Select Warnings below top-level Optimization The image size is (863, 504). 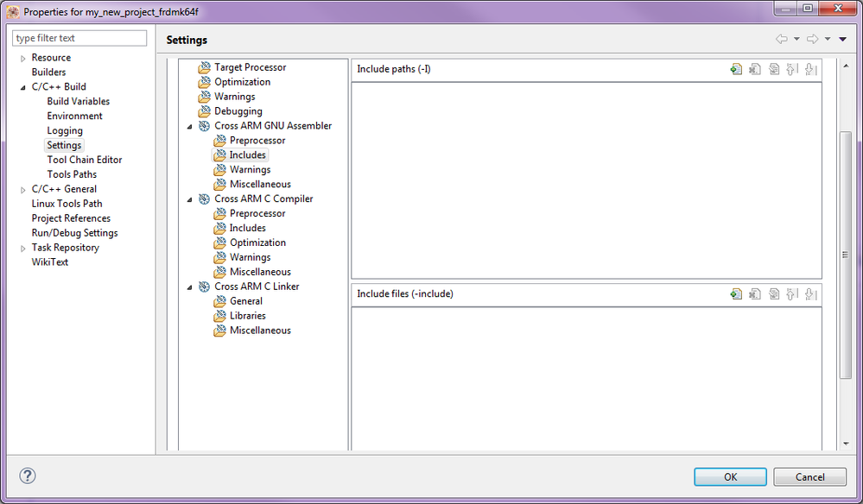[234, 96]
